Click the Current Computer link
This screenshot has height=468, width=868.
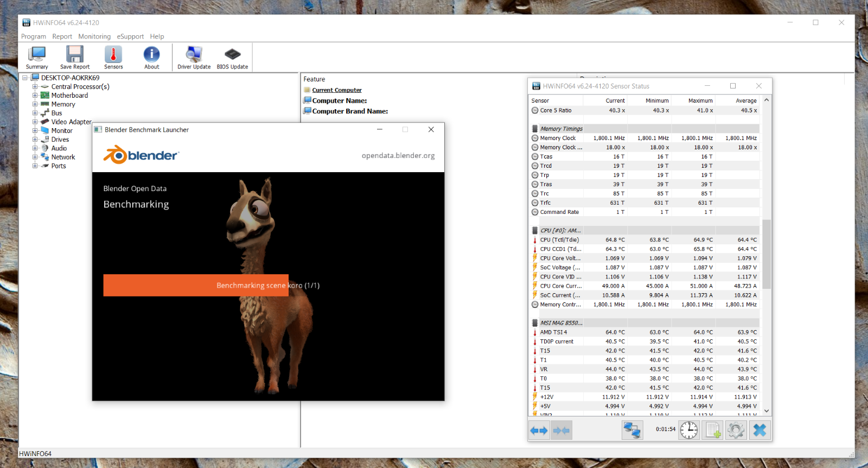point(337,90)
